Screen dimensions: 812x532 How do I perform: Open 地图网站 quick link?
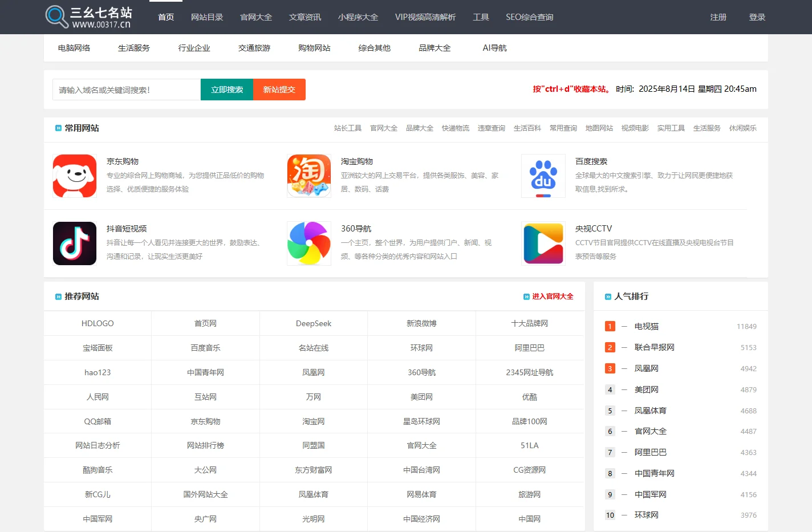pyautogui.click(x=599, y=128)
